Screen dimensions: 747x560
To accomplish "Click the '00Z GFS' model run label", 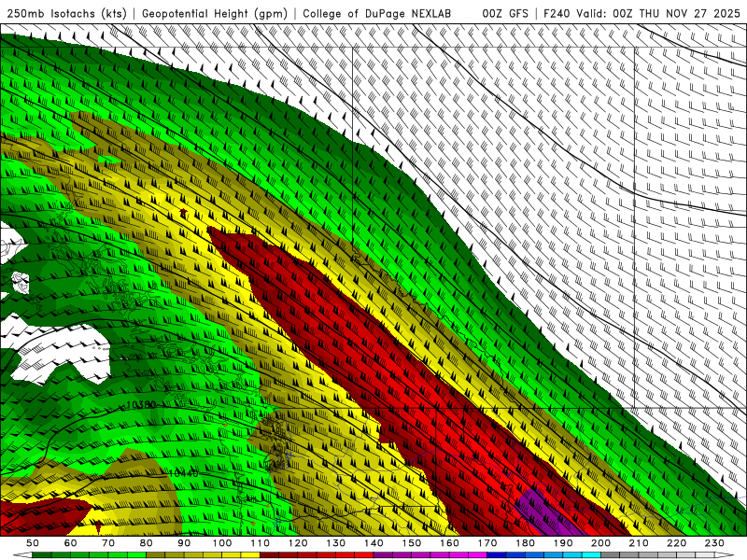I will [505, 14].
